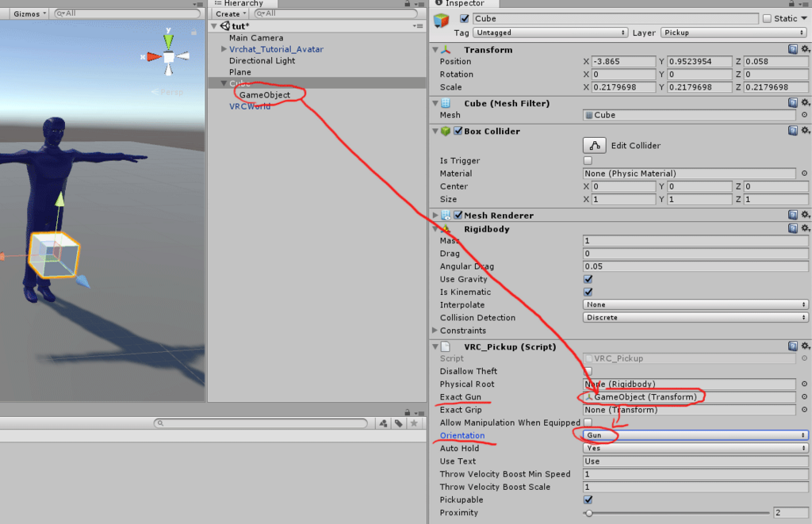Viewport: 812px width, 524px height.
Task: Open the object picker for Exact Grip
Action: [x=804, y=410]
